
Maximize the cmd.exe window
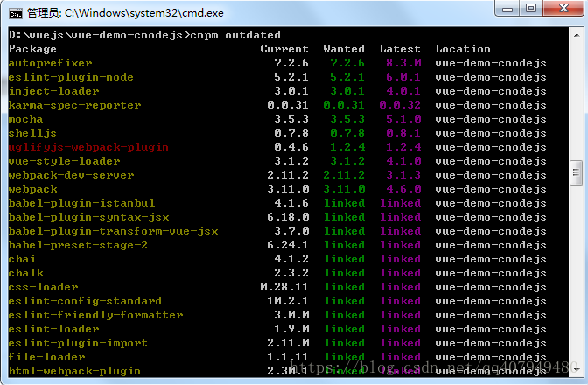click(531, 8)
